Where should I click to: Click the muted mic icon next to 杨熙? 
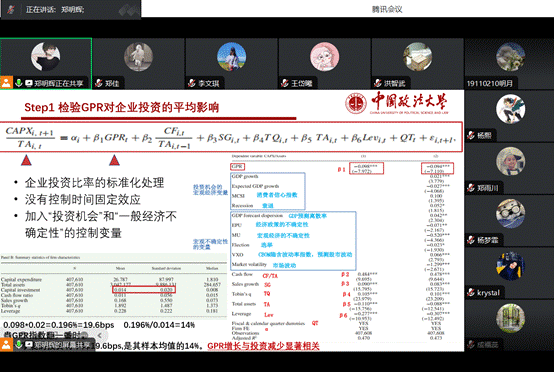[x=471, y=135]
